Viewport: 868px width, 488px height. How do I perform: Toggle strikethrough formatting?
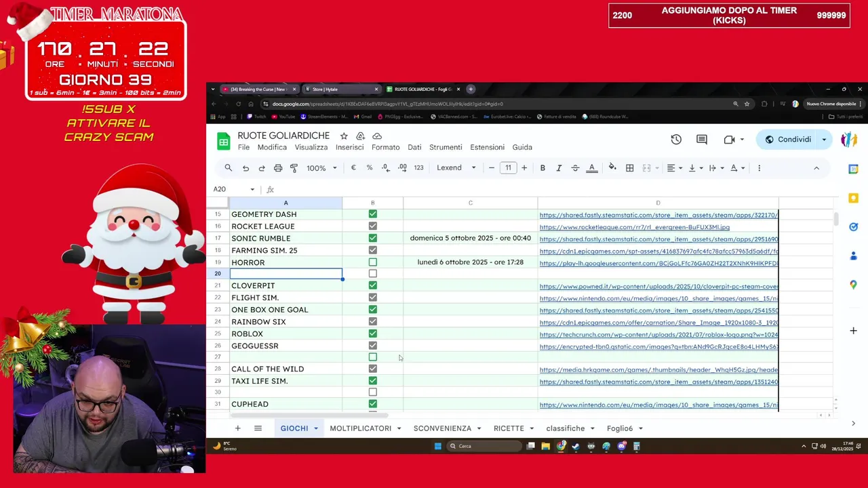tap(575, 168)
